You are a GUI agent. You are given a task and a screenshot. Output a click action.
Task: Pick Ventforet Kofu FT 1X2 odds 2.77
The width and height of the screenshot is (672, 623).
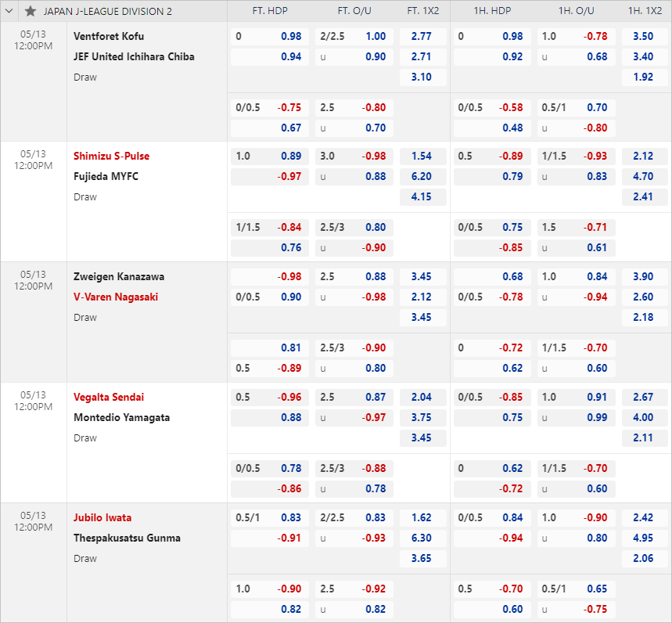tap(423, 37)
